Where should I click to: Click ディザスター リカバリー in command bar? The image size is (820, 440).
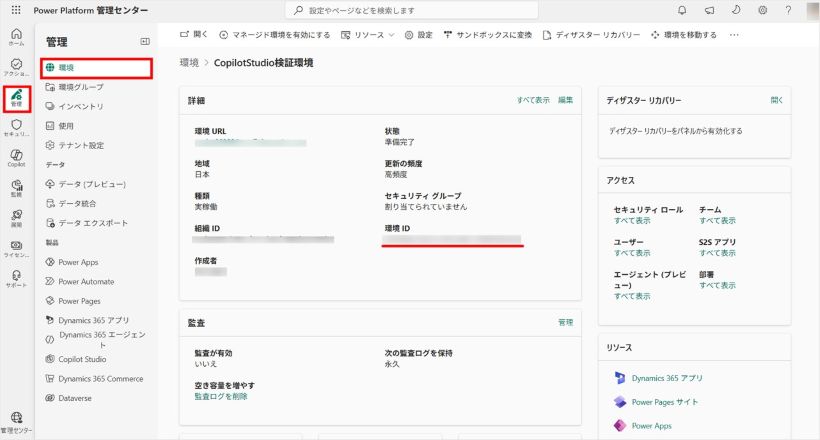(591, 35)
